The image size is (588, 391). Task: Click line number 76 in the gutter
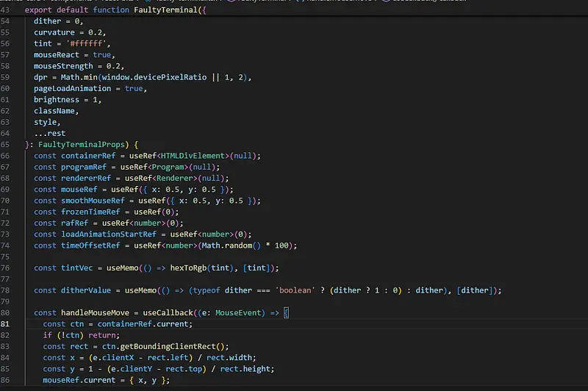pyautogui.click(x=6, y=268)
